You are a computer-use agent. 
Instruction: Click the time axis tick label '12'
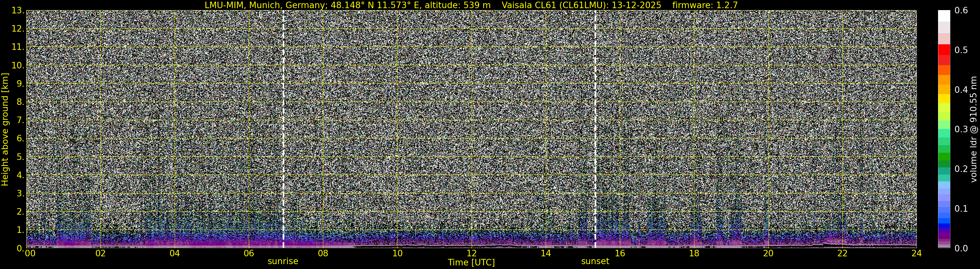[x=471, y=253]
